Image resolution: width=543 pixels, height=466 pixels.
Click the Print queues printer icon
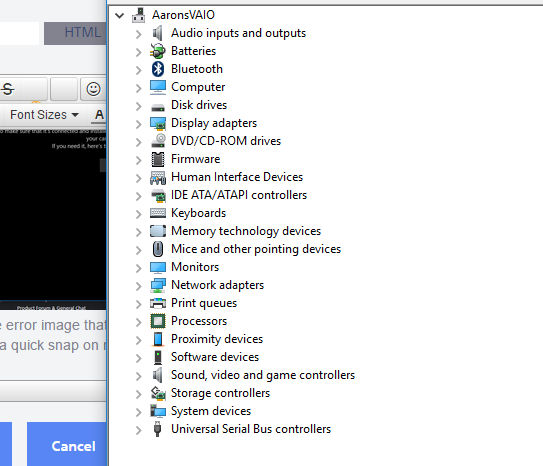tap(158, 303)
